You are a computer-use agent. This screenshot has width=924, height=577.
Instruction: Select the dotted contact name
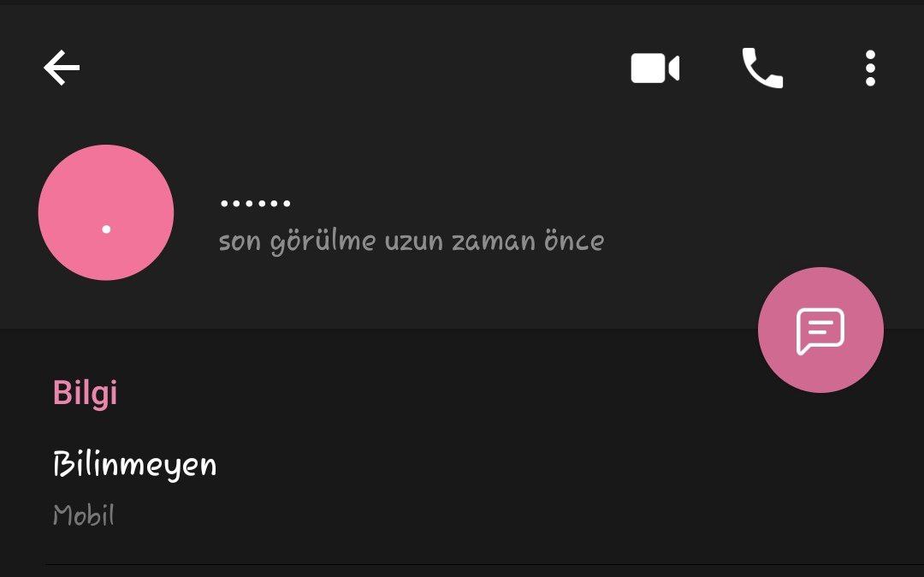pyautogui.click(x=255, y=204)
